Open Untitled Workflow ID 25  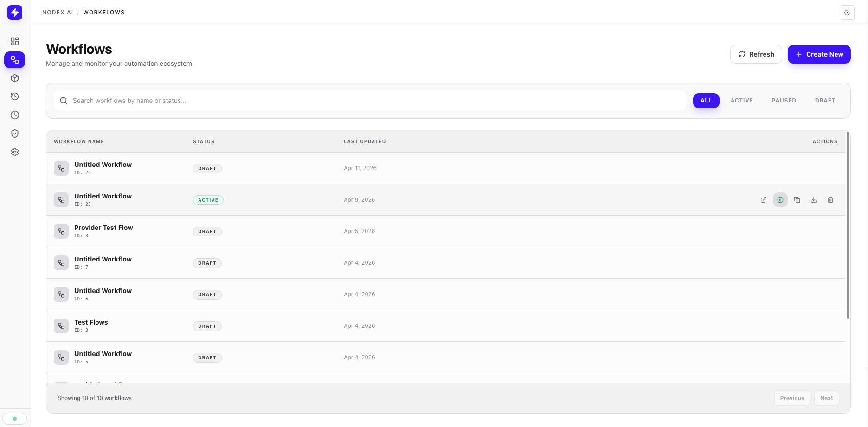click(103, 196)
